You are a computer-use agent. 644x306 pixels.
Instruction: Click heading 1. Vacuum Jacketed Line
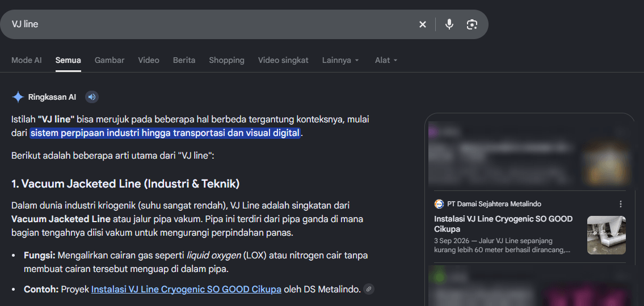point(125,184)
